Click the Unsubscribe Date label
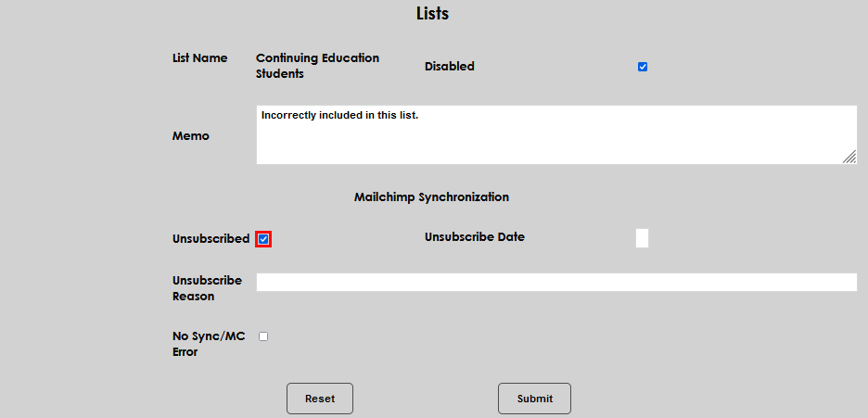The height and width of the screenshot is (418, 868). click(x=474, y=237)
